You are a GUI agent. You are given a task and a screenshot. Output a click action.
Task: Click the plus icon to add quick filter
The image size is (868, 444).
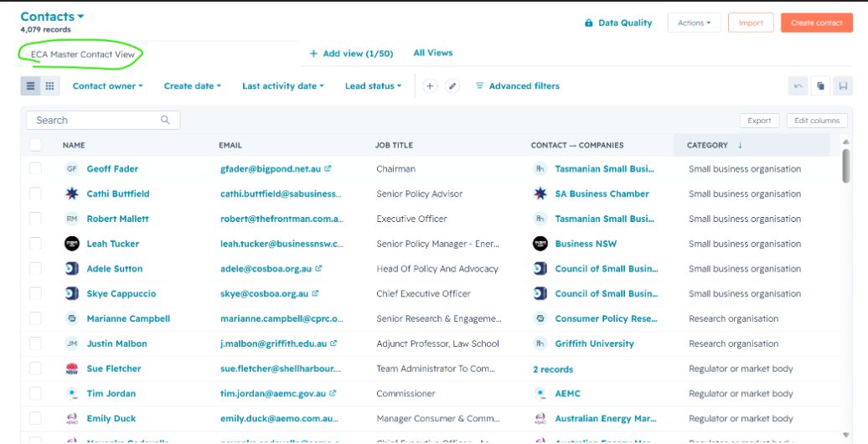[x=430, y=85]
